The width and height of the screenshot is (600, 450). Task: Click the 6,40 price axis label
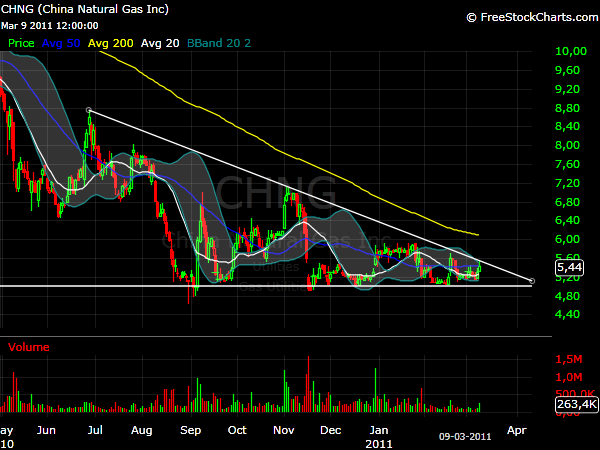coord(567,220)
